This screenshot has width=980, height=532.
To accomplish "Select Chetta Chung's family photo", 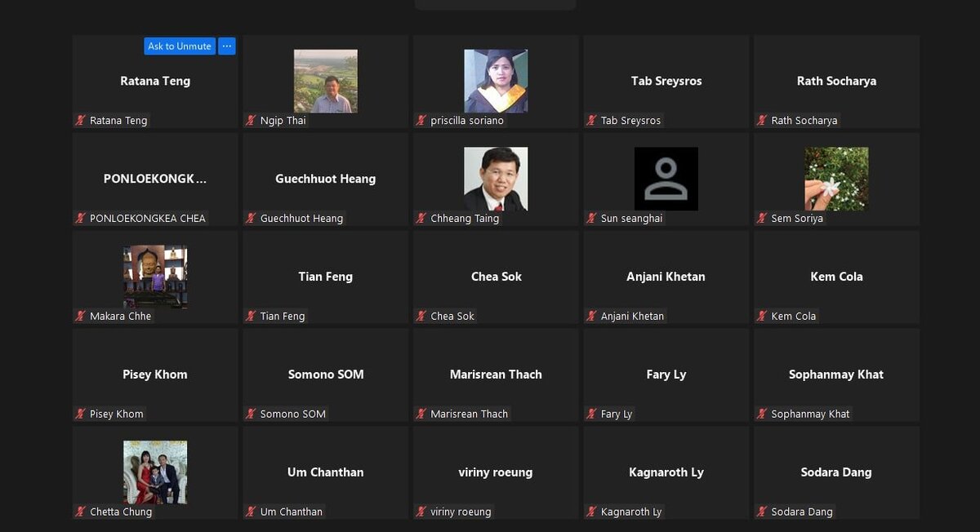I will pos(155,472).
